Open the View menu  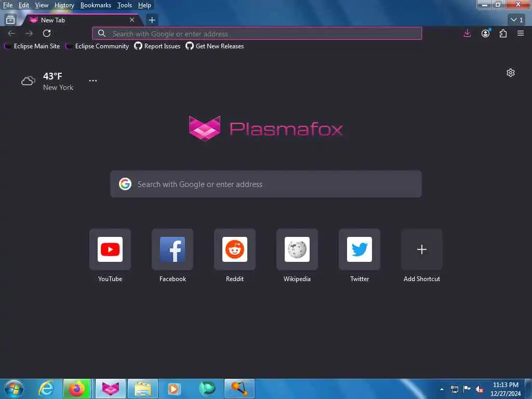(x=42, y=5)
